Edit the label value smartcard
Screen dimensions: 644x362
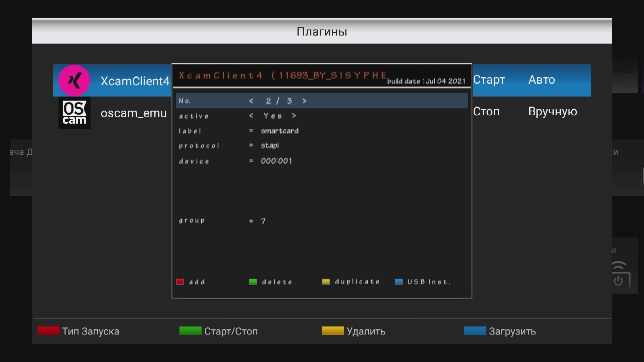click(280, 131)
